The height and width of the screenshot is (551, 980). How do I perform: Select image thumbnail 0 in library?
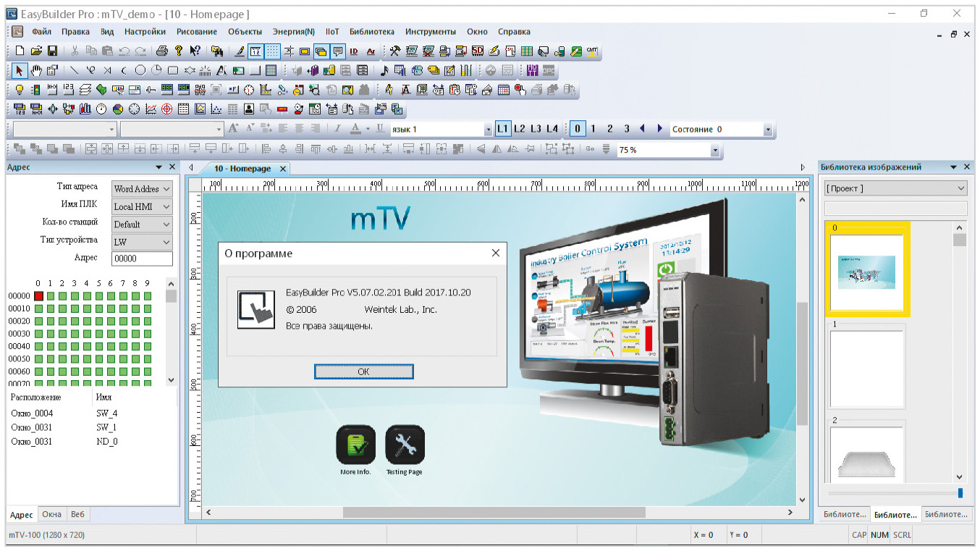point(867,270)
